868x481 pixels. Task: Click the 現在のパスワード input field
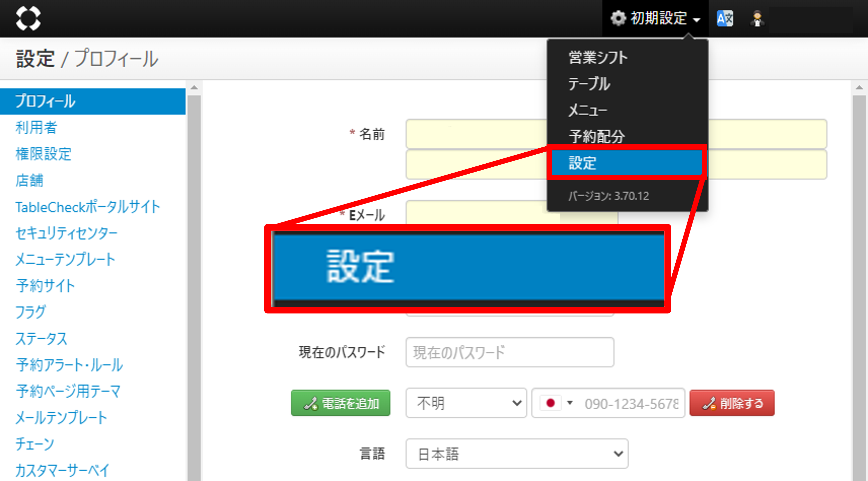tap(509, 352)
